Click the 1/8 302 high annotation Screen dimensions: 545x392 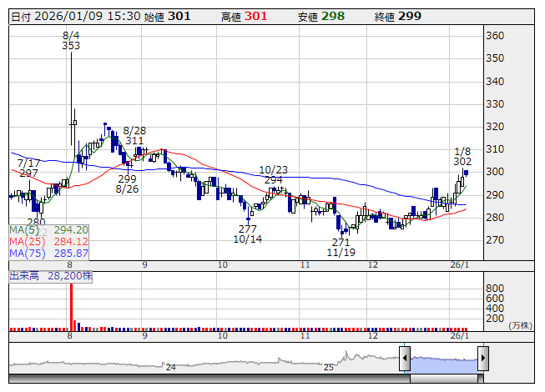tap(462, 155)
